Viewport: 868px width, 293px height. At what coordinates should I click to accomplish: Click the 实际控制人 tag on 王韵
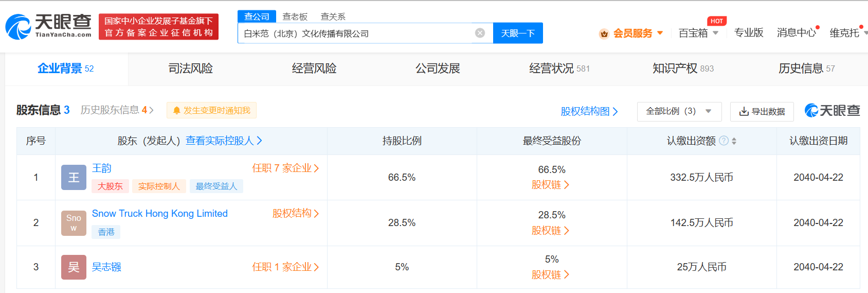pyautogui.click(x=159, y=186)
